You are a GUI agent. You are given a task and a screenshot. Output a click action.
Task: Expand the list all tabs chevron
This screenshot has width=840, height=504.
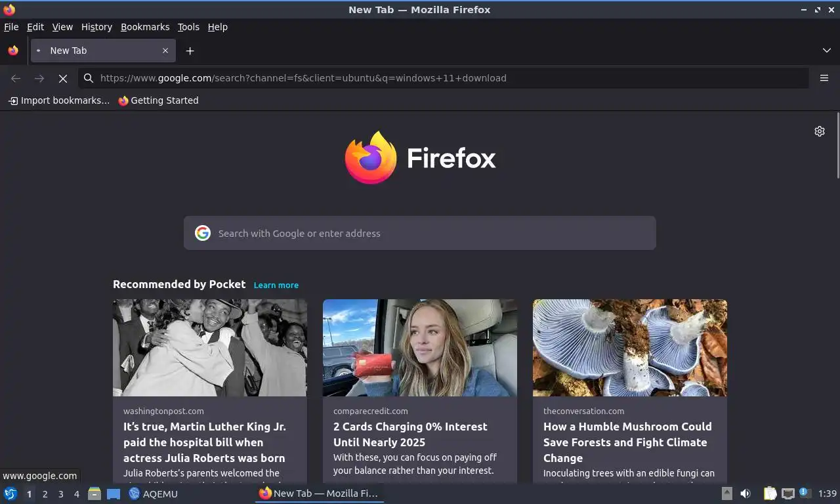(827, 51)
